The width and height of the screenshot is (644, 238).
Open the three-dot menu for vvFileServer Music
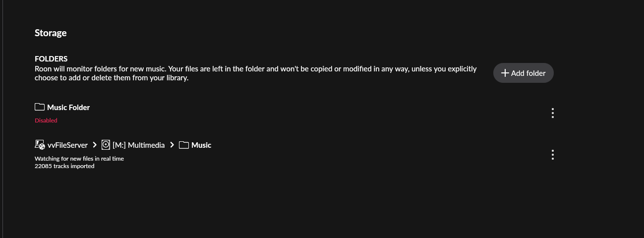click(553, 155)
